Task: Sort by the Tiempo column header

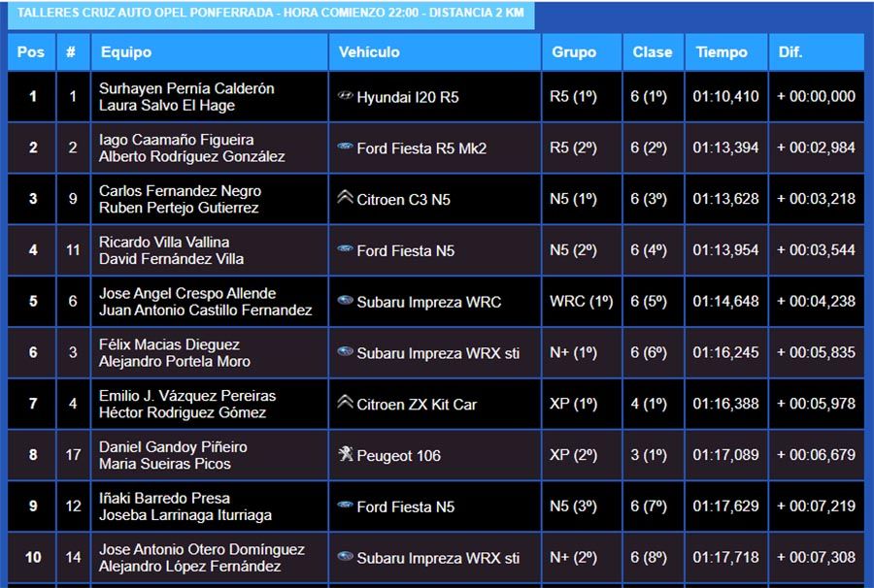Action: pos(722,52)
